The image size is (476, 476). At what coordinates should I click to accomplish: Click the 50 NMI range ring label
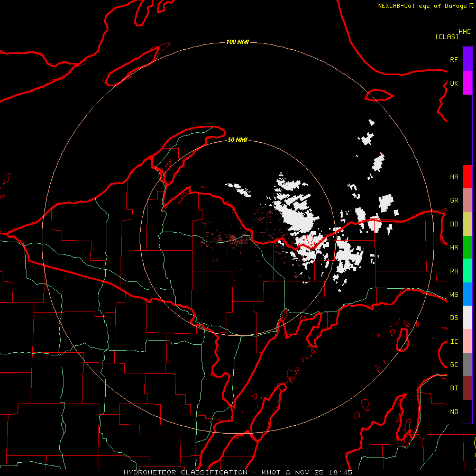pos(237,140)
